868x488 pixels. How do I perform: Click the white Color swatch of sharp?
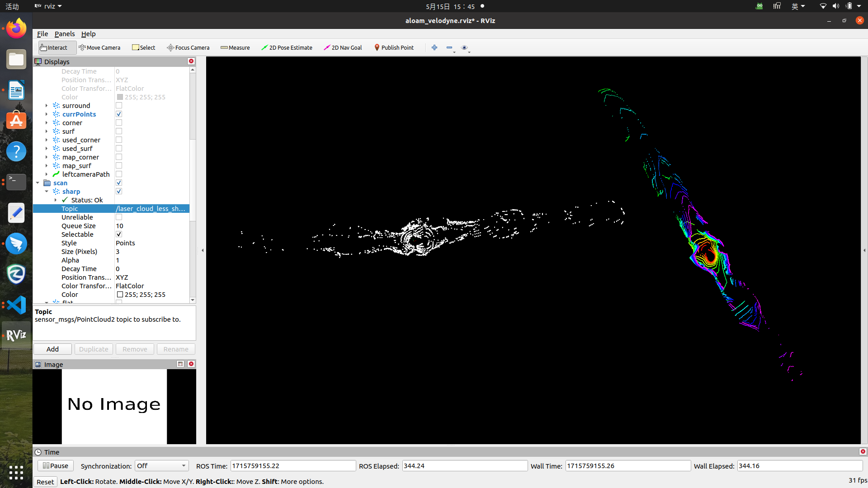click(120, 295)
